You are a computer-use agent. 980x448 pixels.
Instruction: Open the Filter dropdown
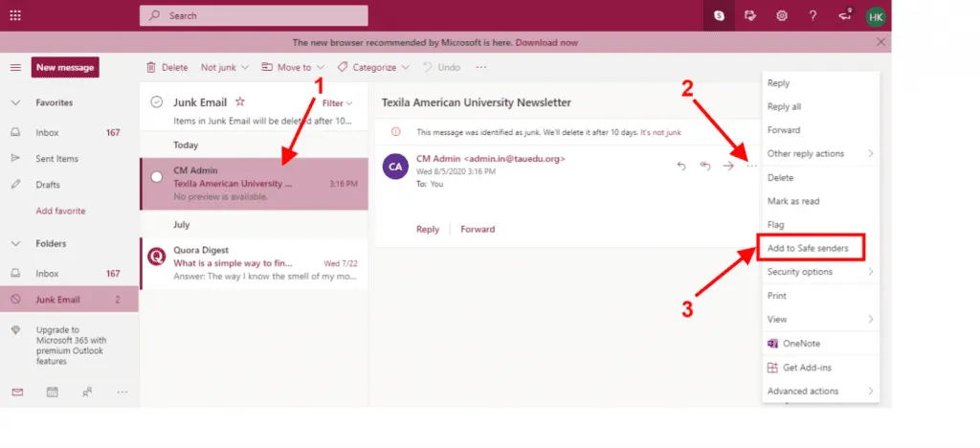338,103
